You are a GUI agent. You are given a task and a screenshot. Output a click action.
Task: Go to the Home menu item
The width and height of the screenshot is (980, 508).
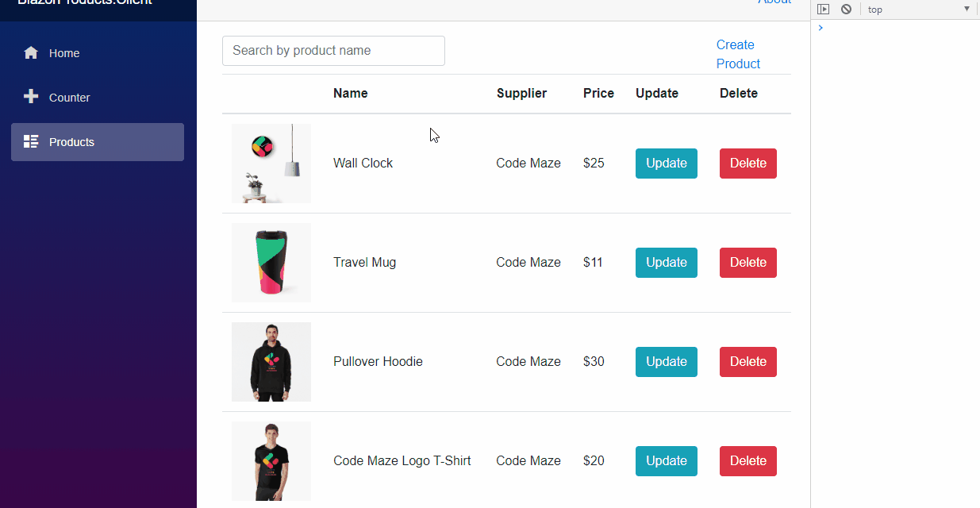[64, 53]
